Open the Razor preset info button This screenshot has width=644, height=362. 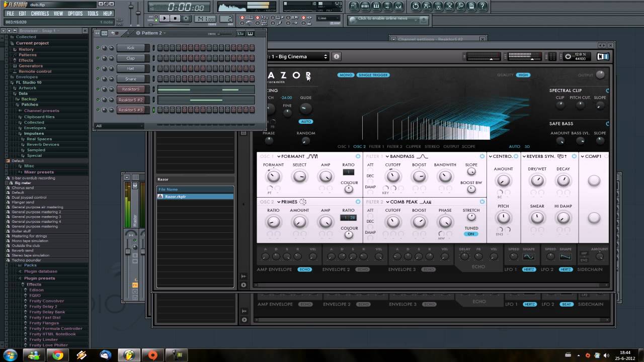(x=337, y=56)
